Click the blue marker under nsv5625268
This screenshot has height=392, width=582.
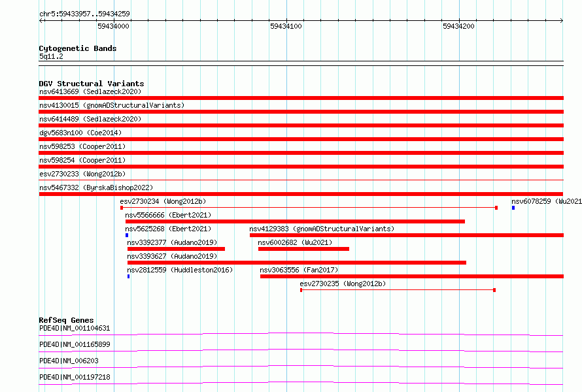pos(127,235)
